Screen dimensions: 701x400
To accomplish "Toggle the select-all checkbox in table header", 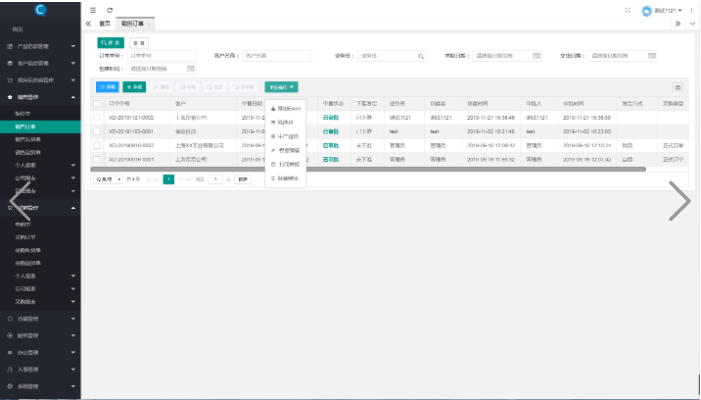I will click(x=97, y=104).
